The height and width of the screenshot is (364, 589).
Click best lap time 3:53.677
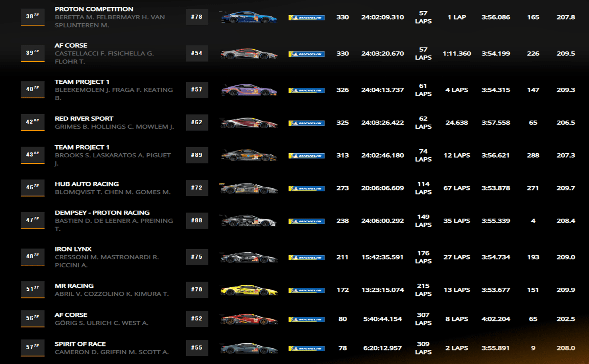pos(496,290)
